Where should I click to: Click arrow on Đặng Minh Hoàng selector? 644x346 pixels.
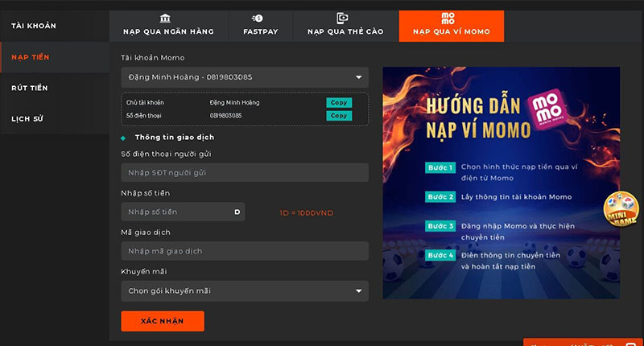point(358,77)
